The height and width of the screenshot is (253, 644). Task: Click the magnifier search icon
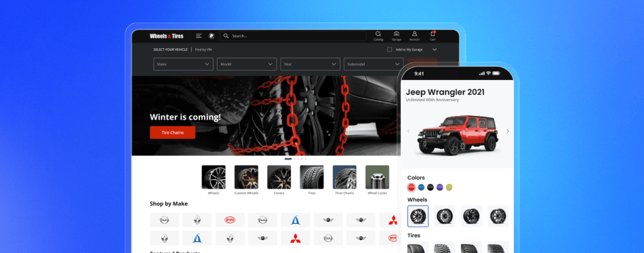226,36
